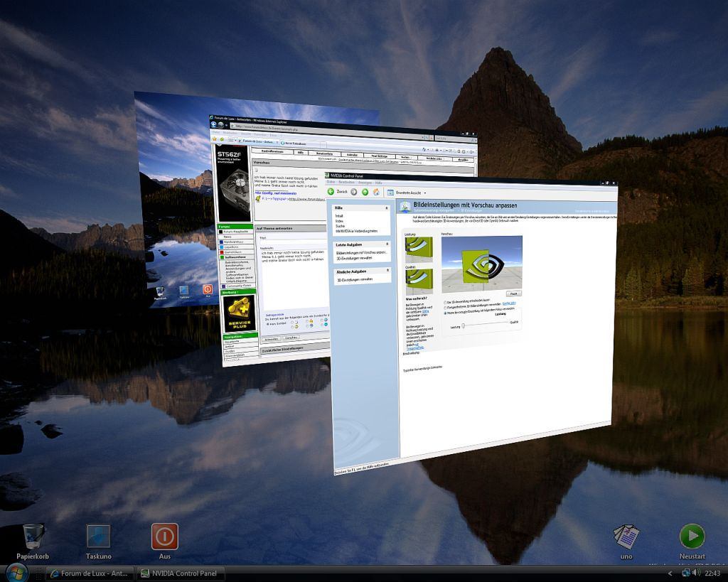This screenshot has width=728, height=582.
Task: Select Meine bevorzugte Einstellung radio button
Action: [445, 313]
